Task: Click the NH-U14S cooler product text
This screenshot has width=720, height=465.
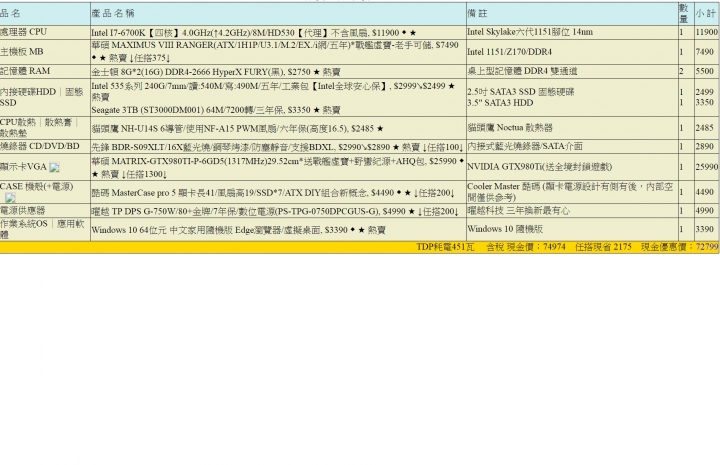Action: click(237, 129)
